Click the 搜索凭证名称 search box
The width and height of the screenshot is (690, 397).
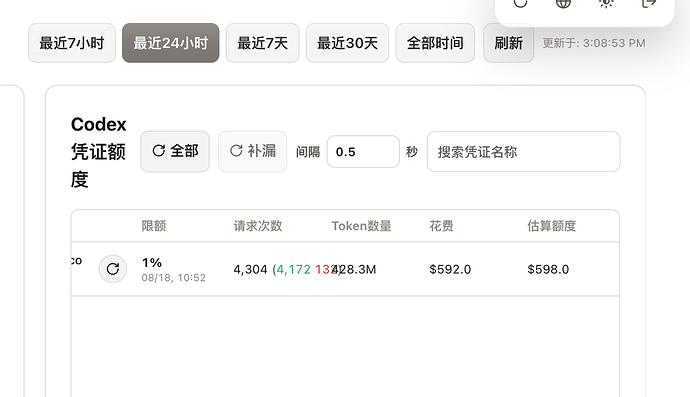524,152
